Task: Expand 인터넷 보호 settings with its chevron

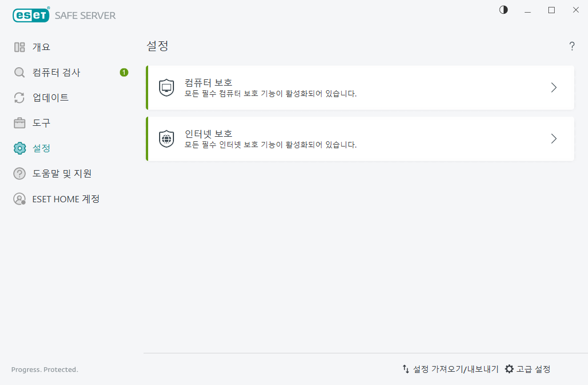Action: (553, 138)
